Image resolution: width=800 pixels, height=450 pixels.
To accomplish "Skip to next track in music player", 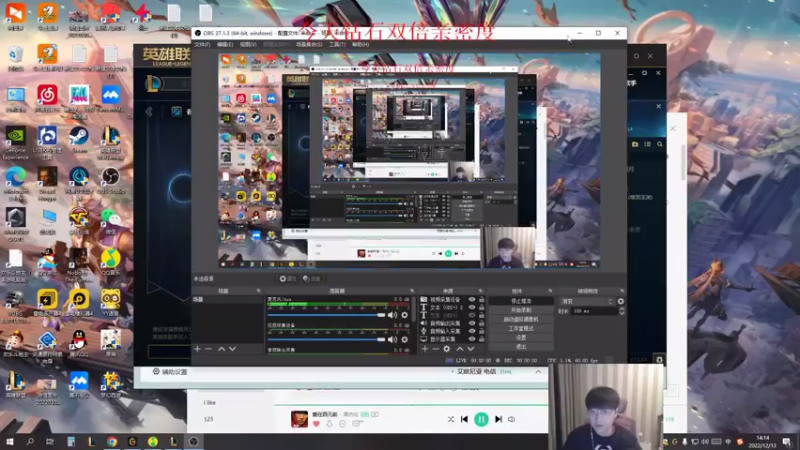I will point(498,419).
